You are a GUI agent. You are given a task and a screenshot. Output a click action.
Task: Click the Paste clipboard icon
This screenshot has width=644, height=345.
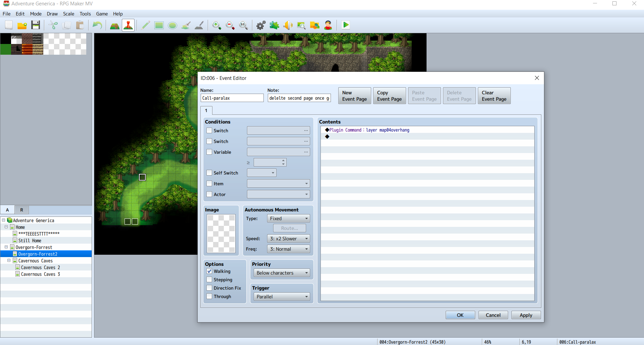tap(80, 25)
